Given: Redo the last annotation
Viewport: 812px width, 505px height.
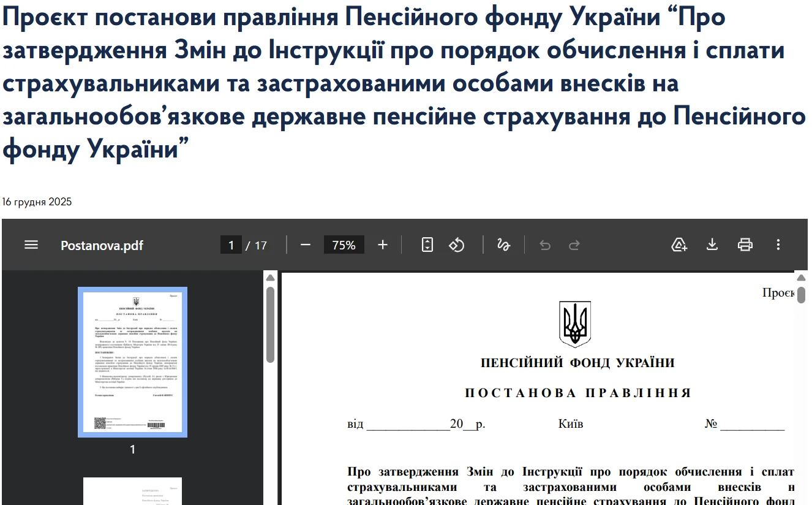Looking at the screenshot, I should pyautogui.click(x=574, y=244).
